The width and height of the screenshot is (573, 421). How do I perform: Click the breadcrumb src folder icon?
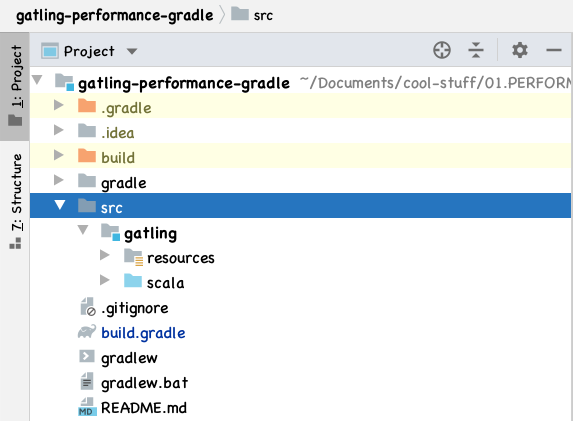coord(240,14)
